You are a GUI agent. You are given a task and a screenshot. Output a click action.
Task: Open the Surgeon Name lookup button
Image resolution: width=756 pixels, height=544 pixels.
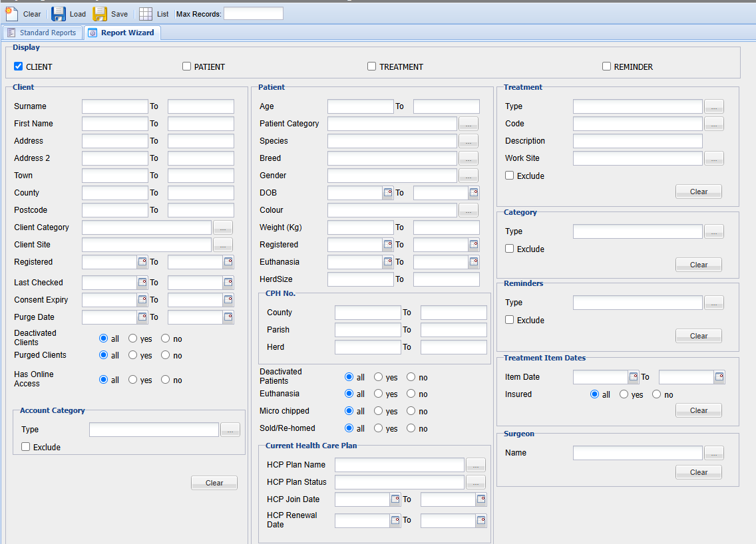pos(714,453)
